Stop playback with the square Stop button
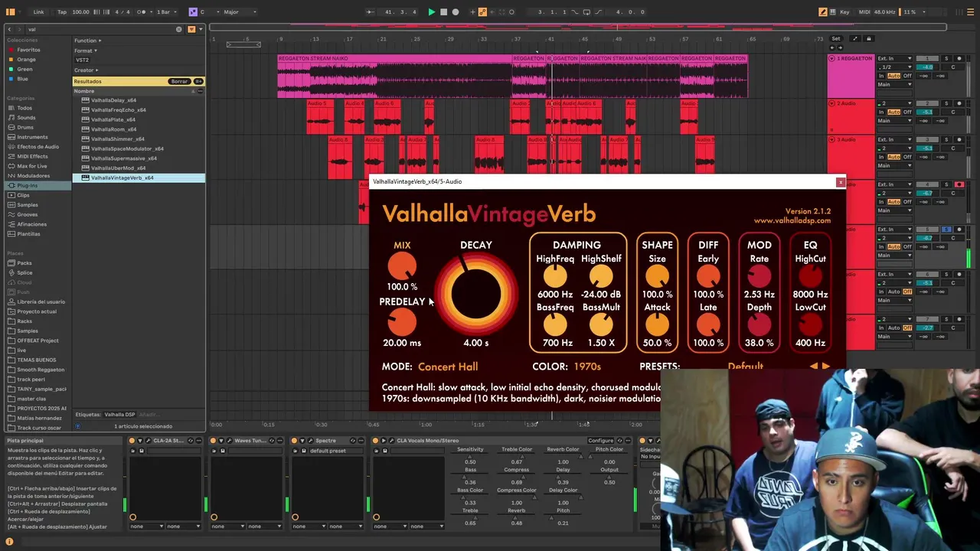Screen dimensions: 980x551 (x=443, y=11)
